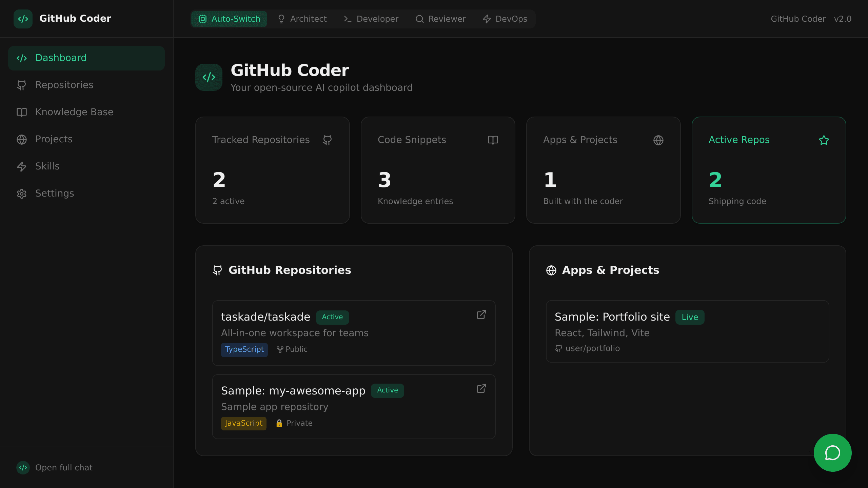Screen dimensions: 868x488
Task: Open Sample: my-awesome-app external link icon
Action: 481,389
